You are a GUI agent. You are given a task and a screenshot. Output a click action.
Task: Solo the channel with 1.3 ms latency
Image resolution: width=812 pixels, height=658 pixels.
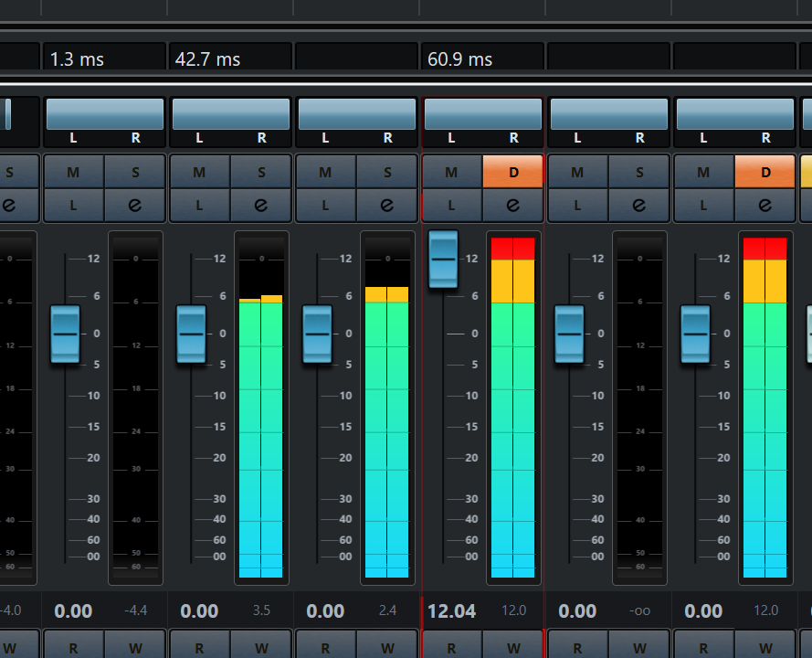pos(135,172)
